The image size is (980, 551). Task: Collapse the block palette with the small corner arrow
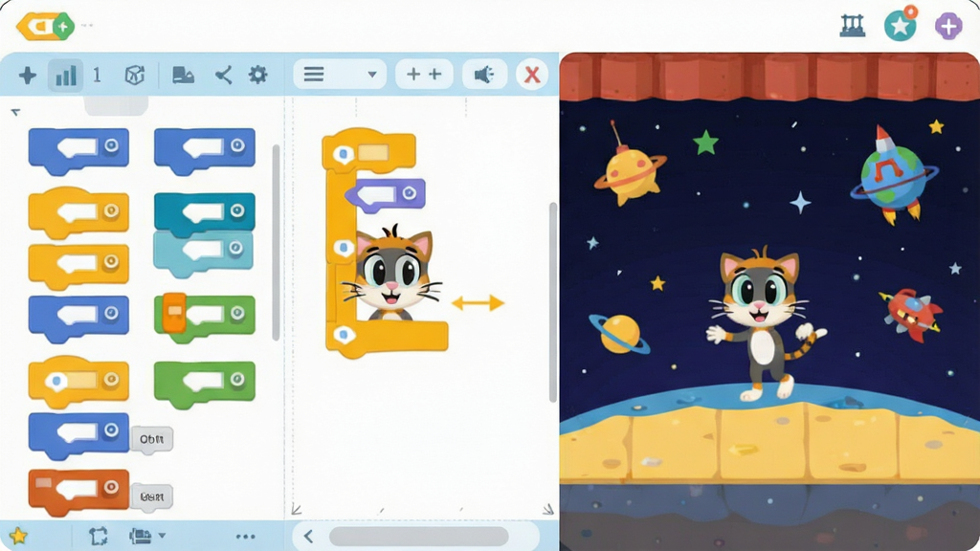click(15, 113)
